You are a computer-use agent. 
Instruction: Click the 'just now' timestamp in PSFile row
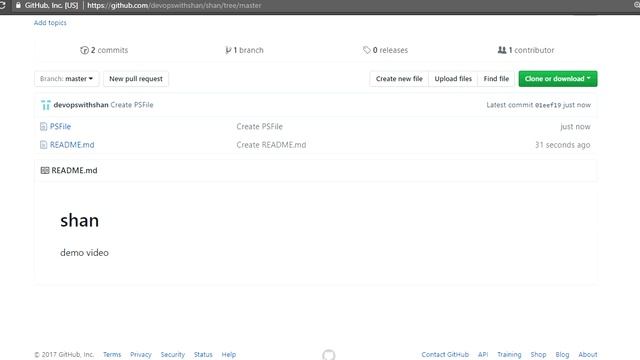coord(575,127)
